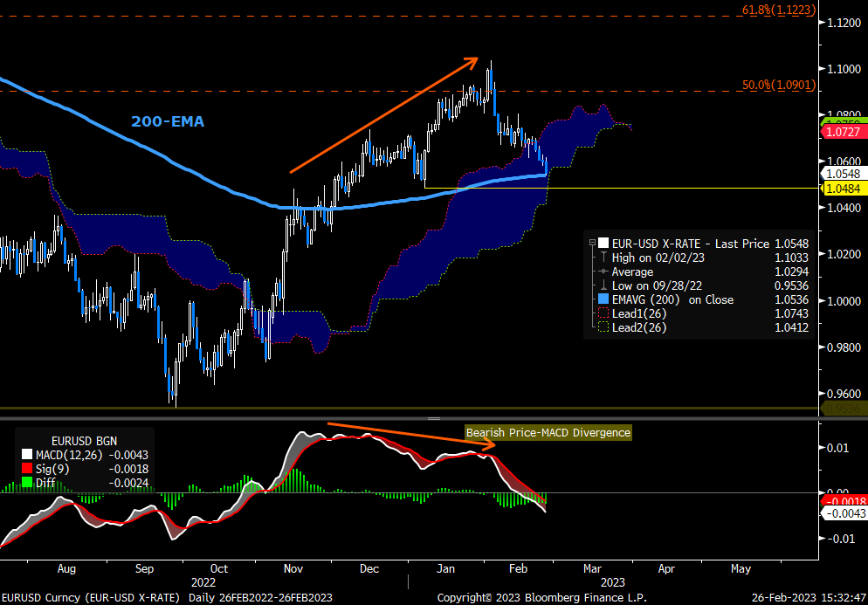Click the Low marker icon in legend

(x=603, y=285)
